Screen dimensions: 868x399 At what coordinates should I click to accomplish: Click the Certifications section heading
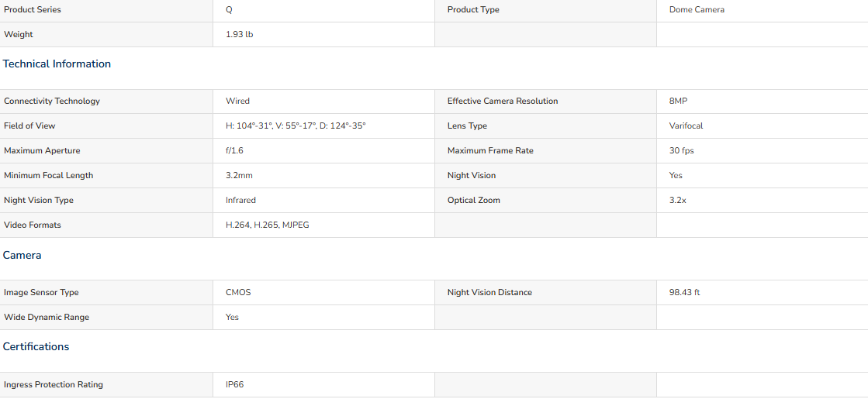pyautogui.click(x=36, y=346)
